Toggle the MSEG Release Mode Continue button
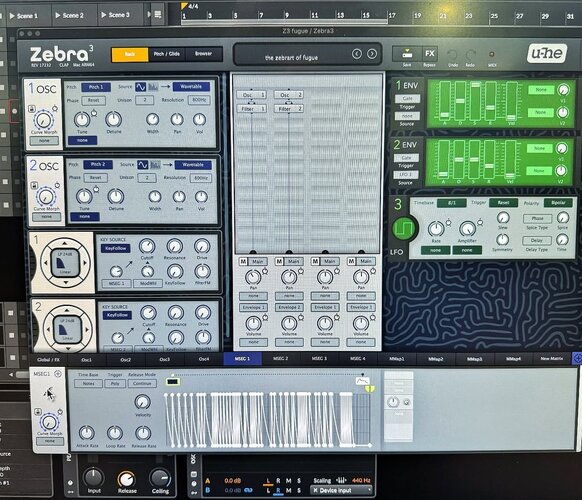The width and height of the screenshot is (582, 500). (142, 383)
